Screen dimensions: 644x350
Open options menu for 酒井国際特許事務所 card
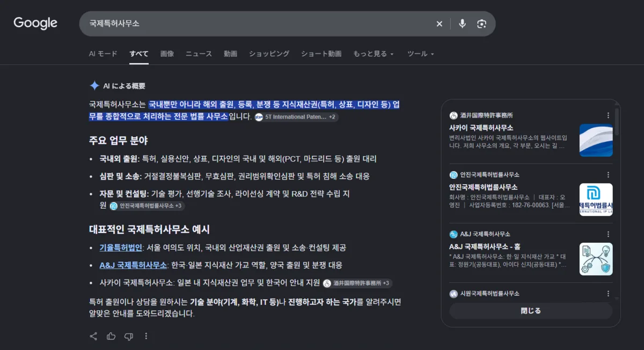pos(608,115)
